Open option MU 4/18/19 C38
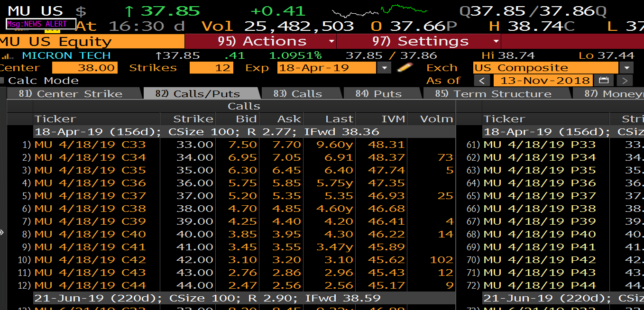This screenshot has height=310, width=644. 90,208
